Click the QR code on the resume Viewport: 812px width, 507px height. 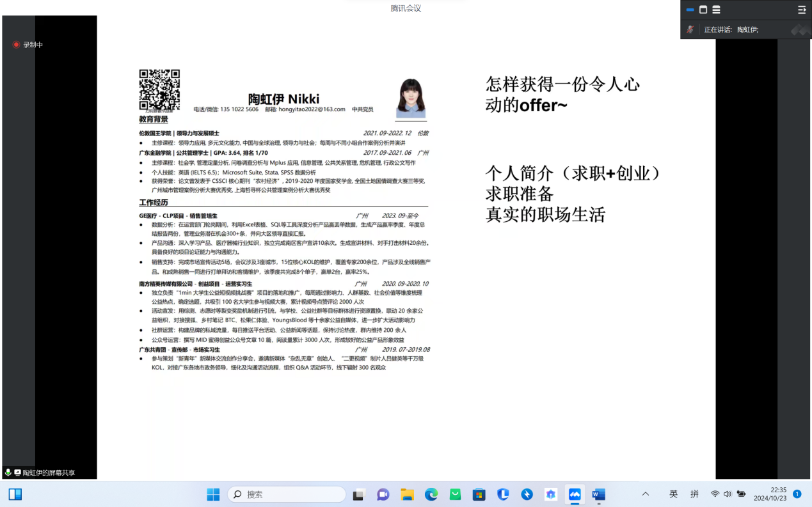click(159, 90)
